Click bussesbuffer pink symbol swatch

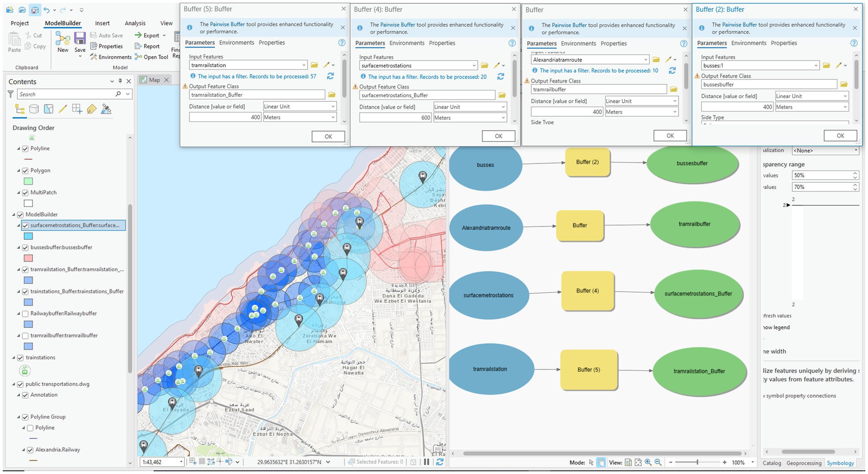click(x=28, y=258)
